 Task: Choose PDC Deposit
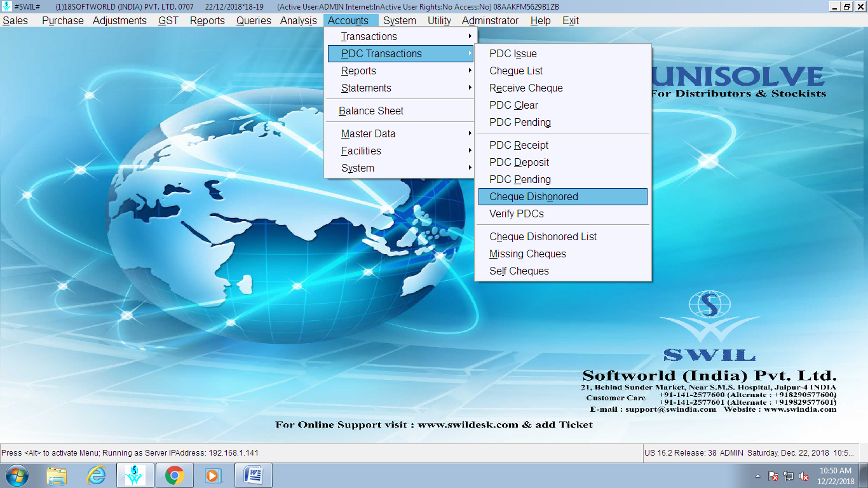[563, 163]
